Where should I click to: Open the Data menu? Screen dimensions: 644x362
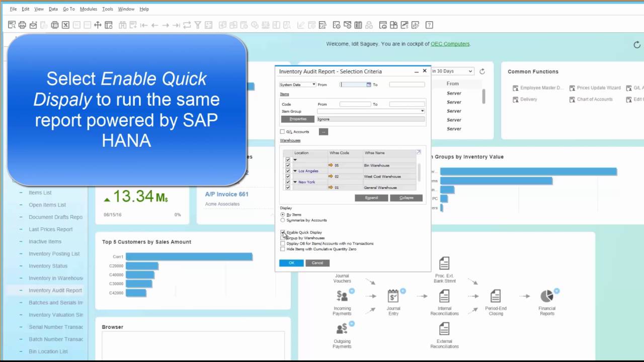pyautogui.click(x=53, y=9)
